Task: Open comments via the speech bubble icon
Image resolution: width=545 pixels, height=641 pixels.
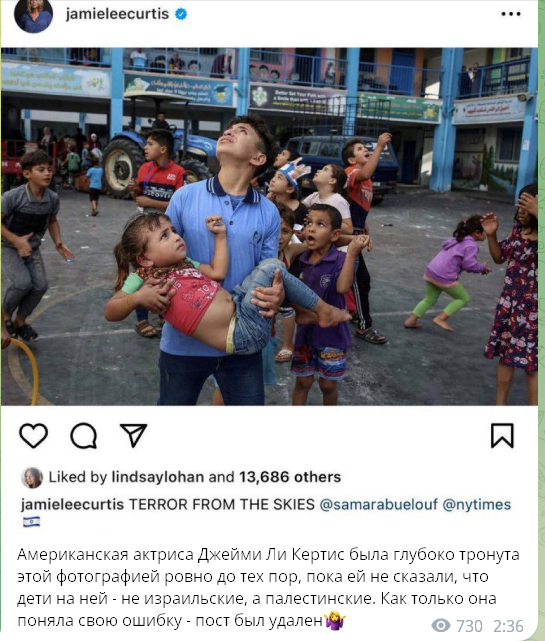Action: [84, 435]
